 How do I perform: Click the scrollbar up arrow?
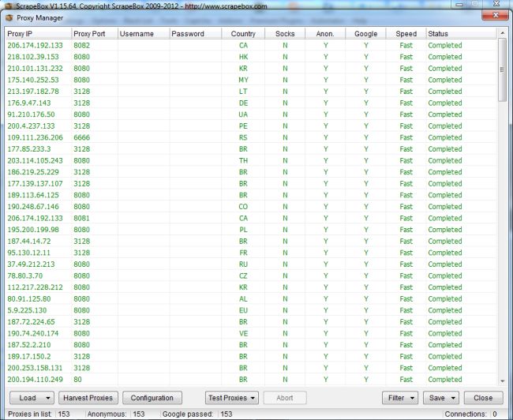point(502,33)
